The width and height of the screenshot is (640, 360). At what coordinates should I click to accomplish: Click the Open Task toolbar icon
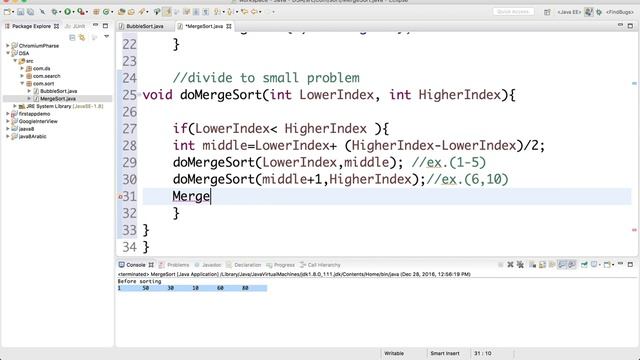click(131, 12)
